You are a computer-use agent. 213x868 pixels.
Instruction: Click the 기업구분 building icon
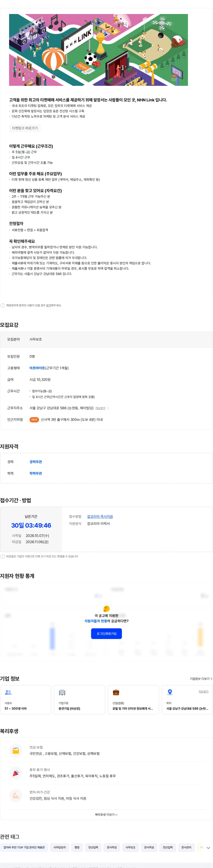[62, 692]
